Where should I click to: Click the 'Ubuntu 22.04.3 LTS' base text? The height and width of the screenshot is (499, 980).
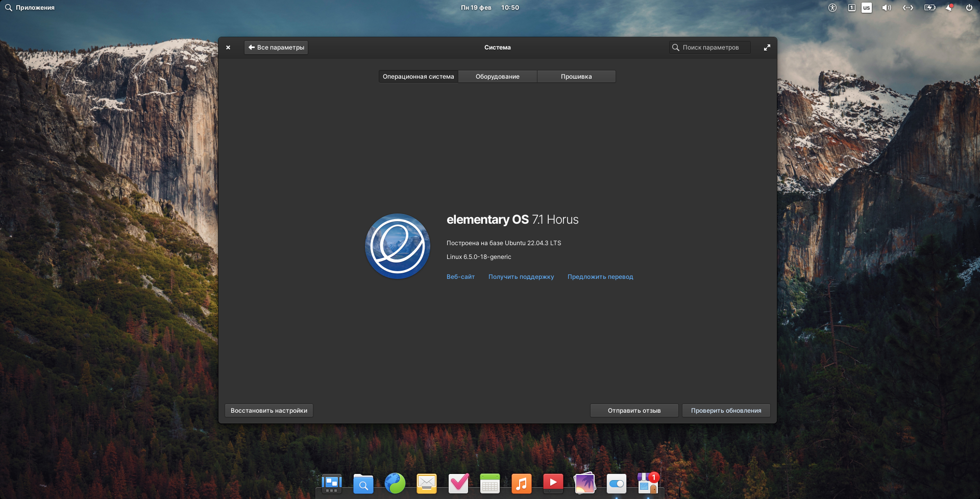pyautogui.click(x=533, y=243)
